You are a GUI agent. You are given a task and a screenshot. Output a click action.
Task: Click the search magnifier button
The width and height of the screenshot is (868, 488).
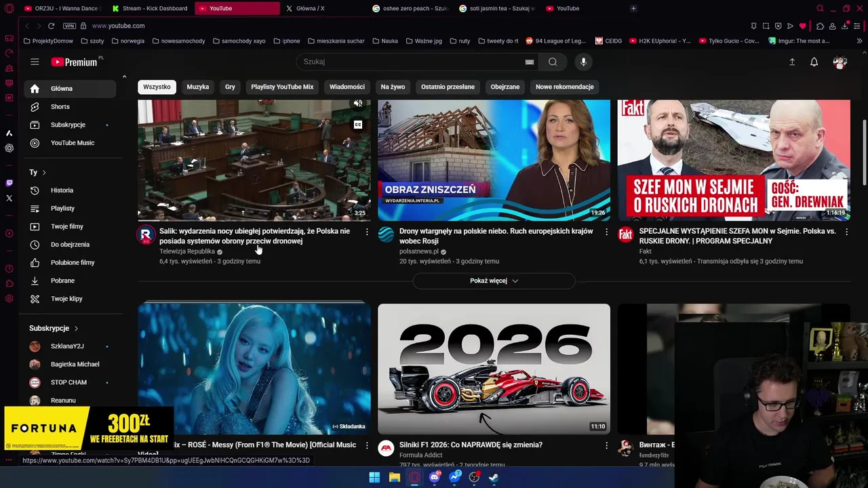(x=553, y=62)
